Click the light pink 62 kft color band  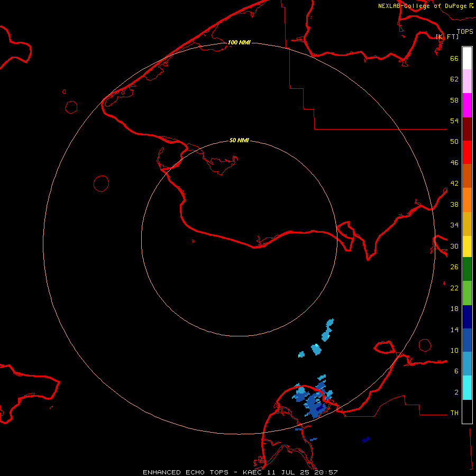pyautogui.click(x=467, y=81)
